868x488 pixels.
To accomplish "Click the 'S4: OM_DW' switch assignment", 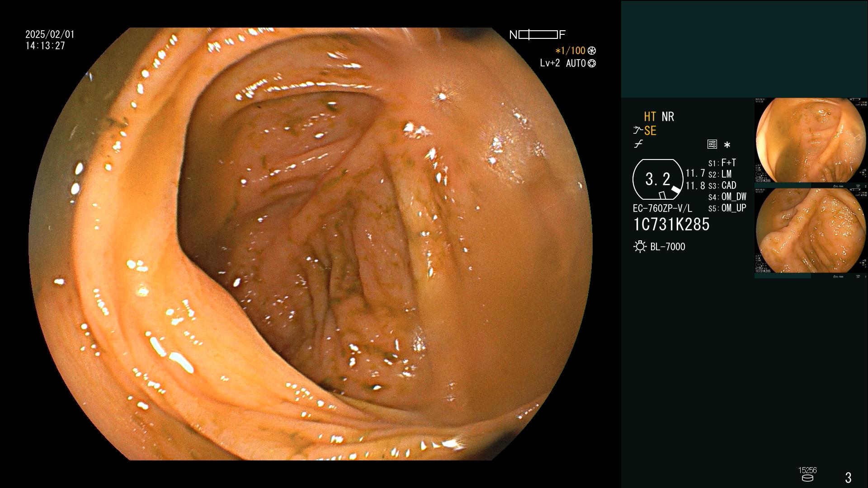I will pyautogui.click(x=727, y=197).
